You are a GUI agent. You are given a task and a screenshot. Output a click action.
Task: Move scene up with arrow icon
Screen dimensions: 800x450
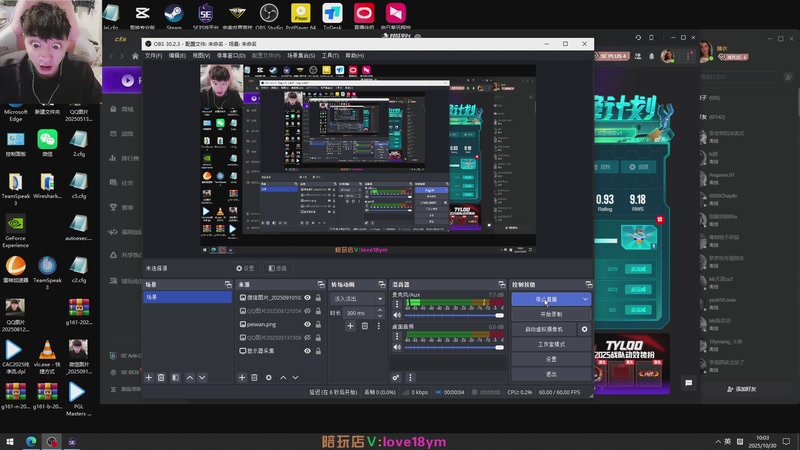coord(190,378)
